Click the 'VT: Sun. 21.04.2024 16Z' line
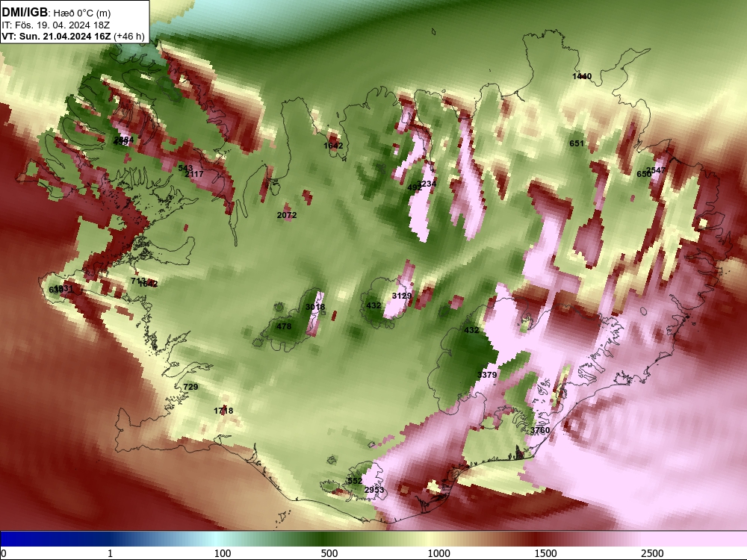This screenshot has height=560, width=747. pyautogui.click(x=56, y=37)
